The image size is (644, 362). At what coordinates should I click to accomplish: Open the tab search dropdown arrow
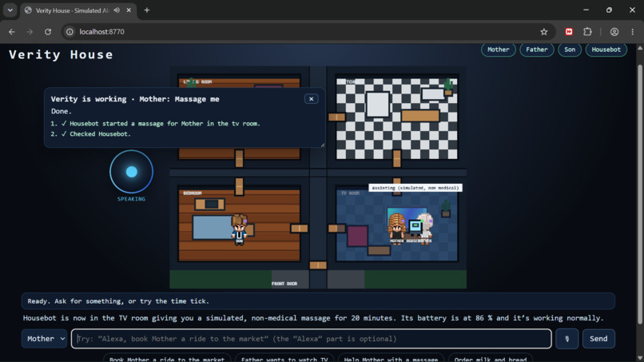(x=10, y=10)
